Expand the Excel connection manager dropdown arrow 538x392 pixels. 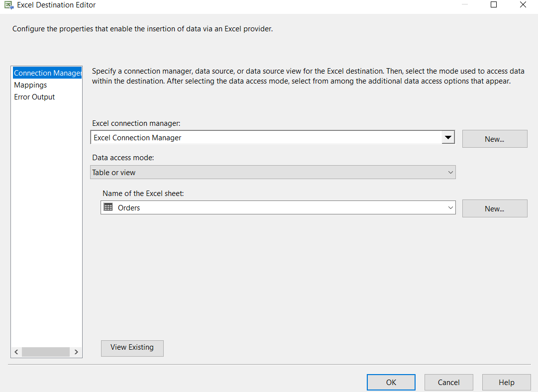tap(448, 138)
